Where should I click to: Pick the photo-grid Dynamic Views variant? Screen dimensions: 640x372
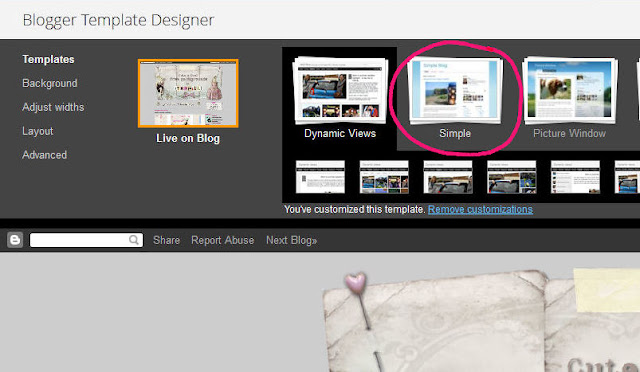coord(384,176)
